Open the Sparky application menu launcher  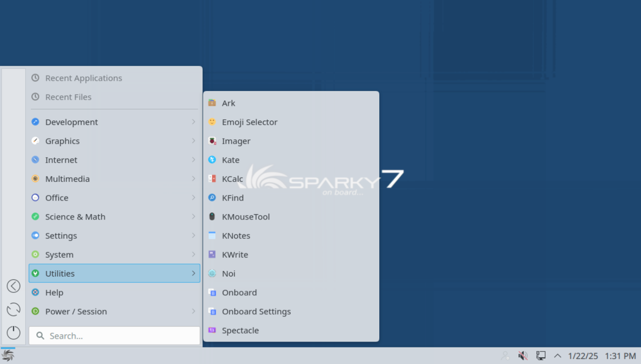tap(8, 355)
